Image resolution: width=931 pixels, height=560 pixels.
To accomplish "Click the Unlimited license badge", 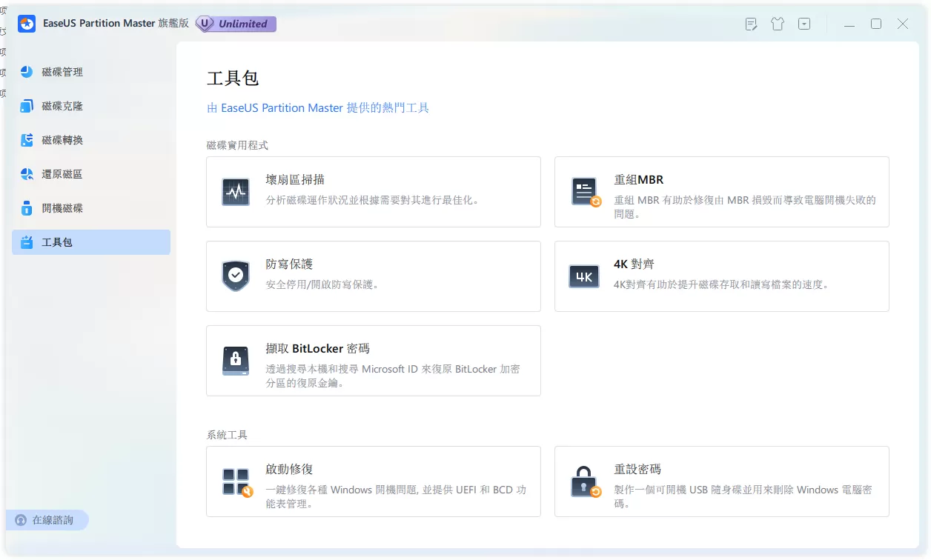I will coord(235,24).
